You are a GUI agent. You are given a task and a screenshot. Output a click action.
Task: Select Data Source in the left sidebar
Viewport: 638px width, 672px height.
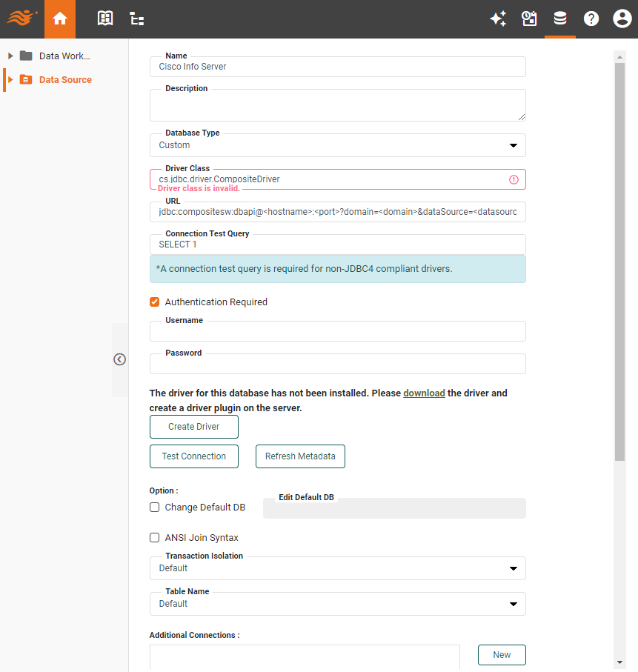click(65, 79)
